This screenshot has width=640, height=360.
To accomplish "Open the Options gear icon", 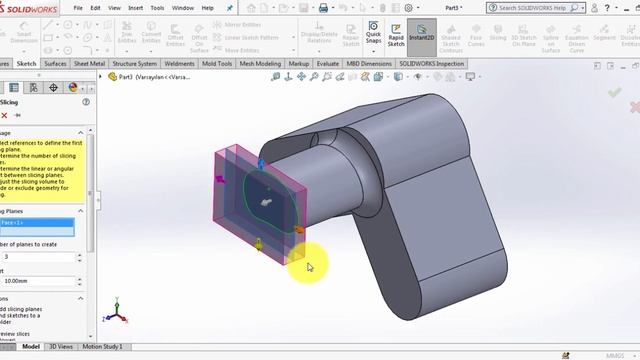I will 408,8.
